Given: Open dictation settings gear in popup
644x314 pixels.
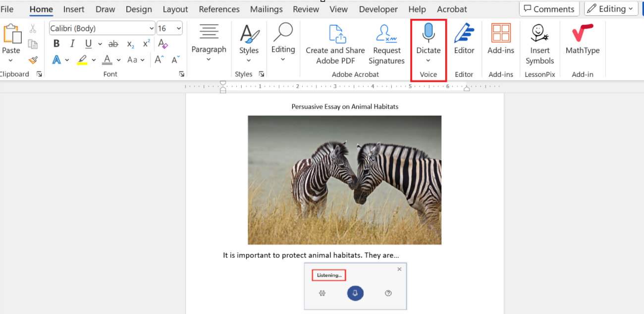Looking at the screenshot, I should 322,293.
